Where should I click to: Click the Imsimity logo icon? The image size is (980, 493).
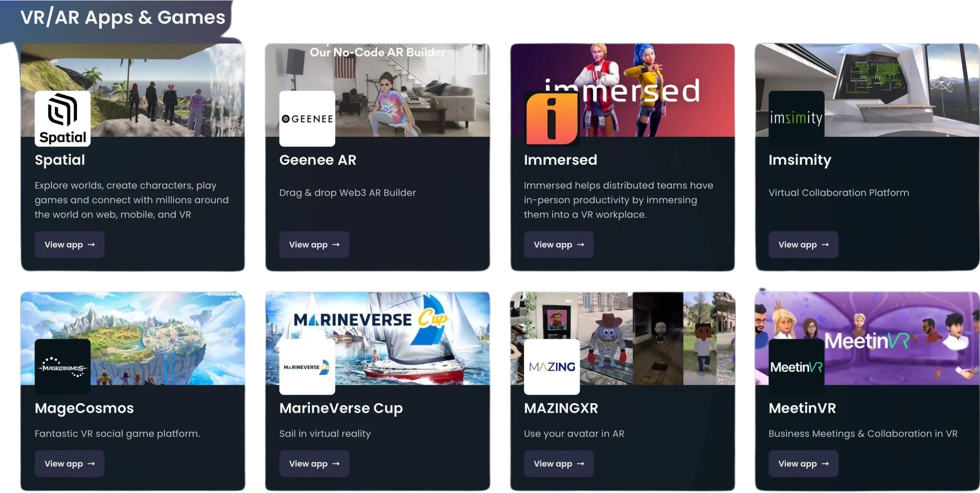(x=796, y=118)
